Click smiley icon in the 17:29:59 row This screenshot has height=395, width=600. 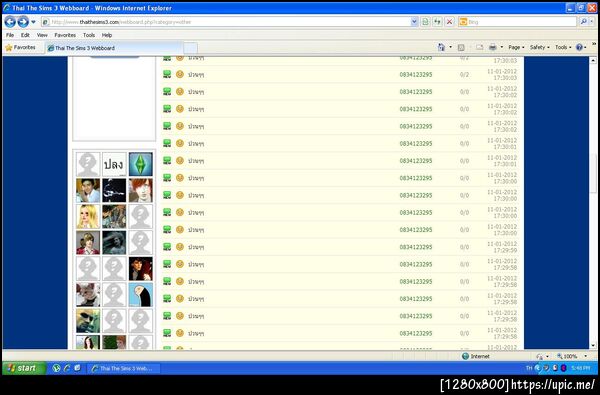180,246
